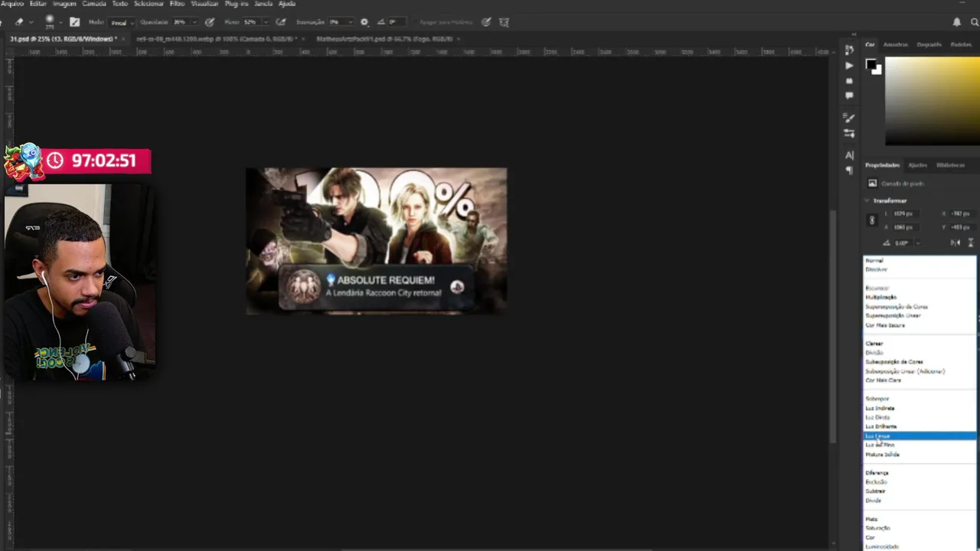980x551 pixels.
Task: Select Clarear blend mode
Action: coord(920,344)
